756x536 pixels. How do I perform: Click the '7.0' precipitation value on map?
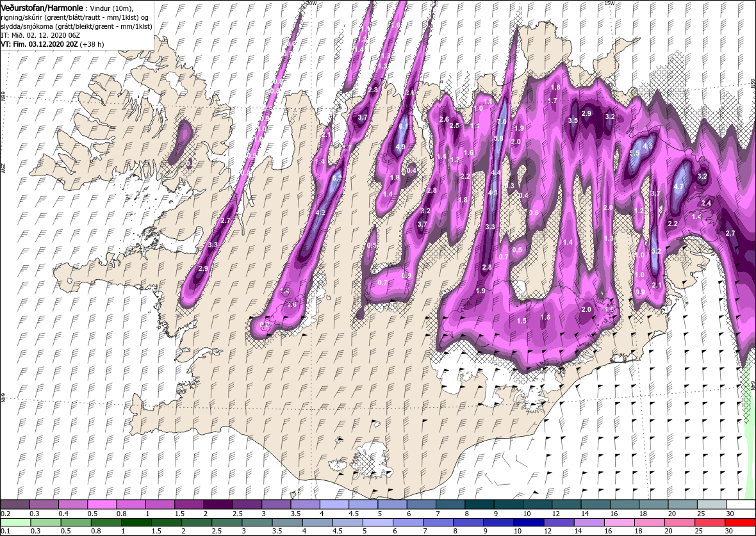coord(502,122)
